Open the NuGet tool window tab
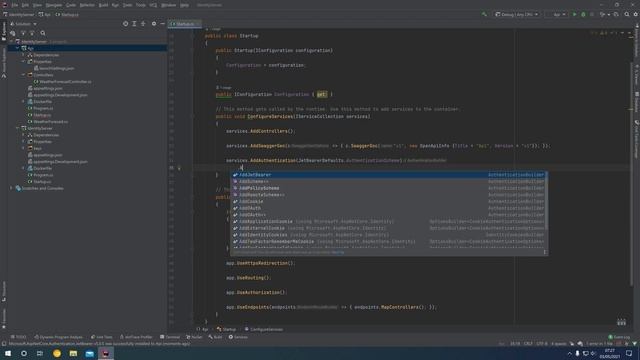640x360 pixels. 194,337
